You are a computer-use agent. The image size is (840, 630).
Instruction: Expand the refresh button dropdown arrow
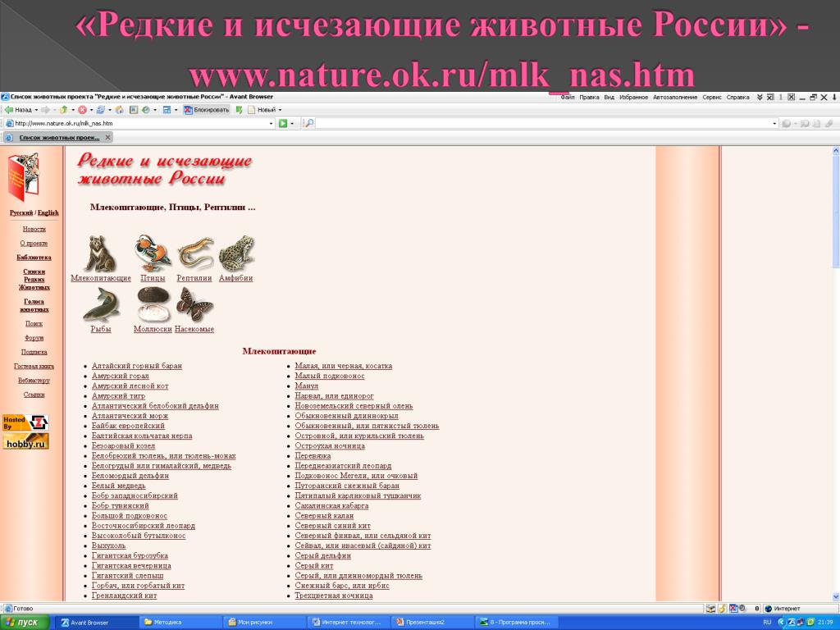tap(109, 110)
